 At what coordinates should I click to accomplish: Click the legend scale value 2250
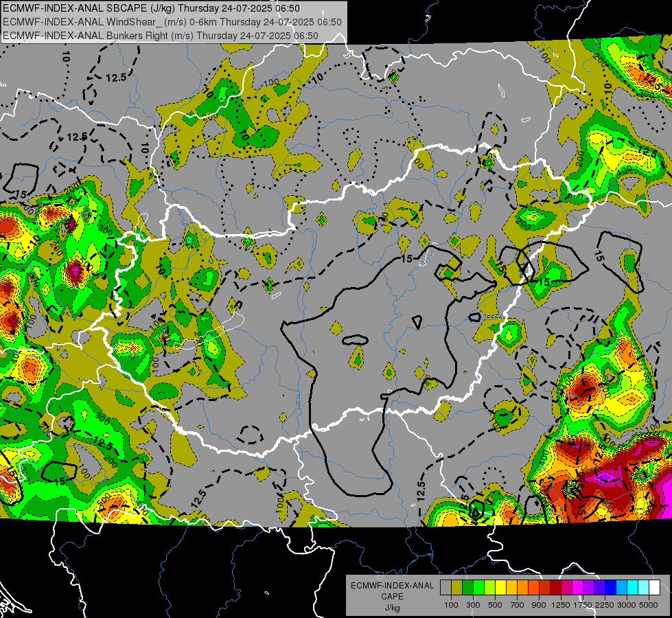605,605
